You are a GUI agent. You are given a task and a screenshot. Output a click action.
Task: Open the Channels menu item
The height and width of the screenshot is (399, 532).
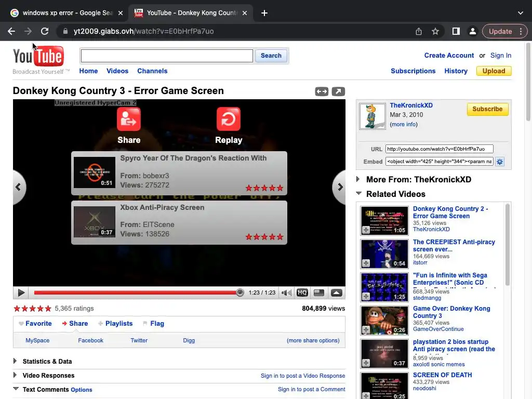[x=152, y=71]
